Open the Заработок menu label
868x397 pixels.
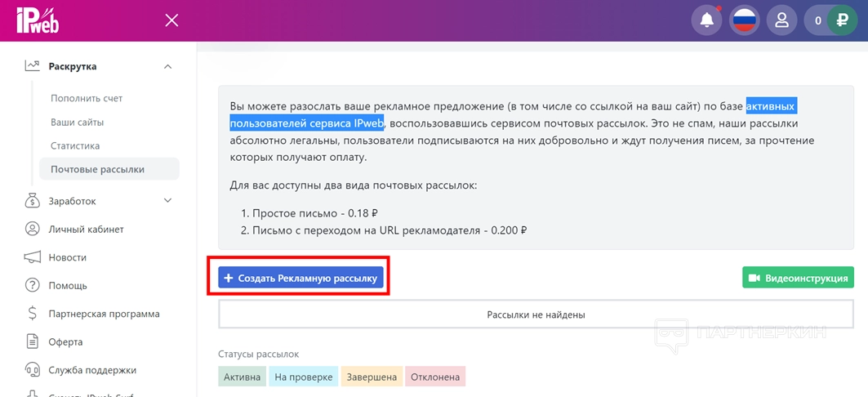pos(72,202)
